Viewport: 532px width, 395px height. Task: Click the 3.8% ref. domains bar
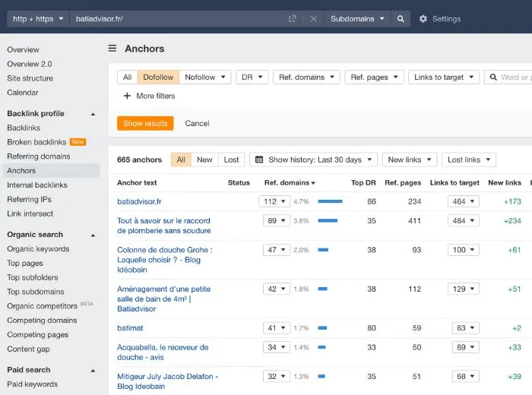328,221
